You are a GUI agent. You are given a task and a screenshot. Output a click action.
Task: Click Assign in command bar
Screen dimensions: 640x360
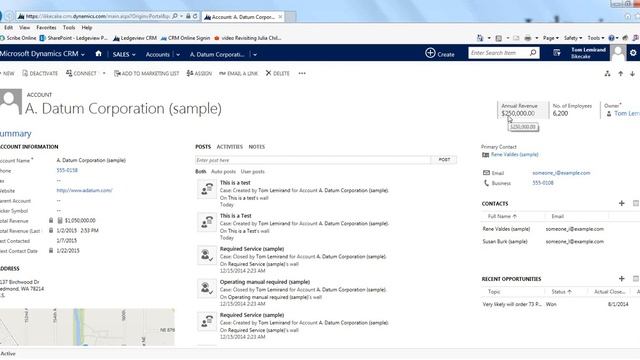(x=199, y=73)
